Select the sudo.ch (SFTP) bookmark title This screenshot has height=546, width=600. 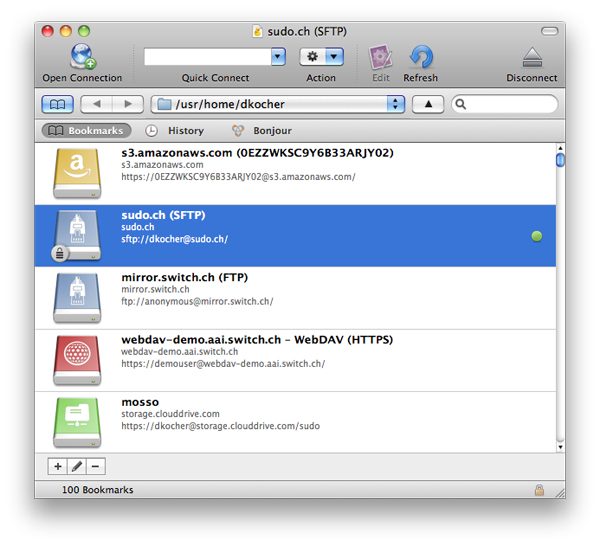tap(163, 215)
